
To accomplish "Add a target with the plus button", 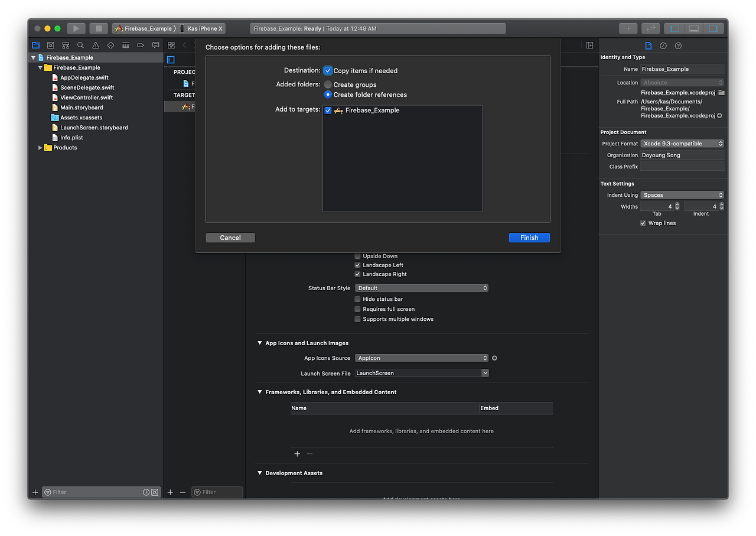I will (170, 492).
